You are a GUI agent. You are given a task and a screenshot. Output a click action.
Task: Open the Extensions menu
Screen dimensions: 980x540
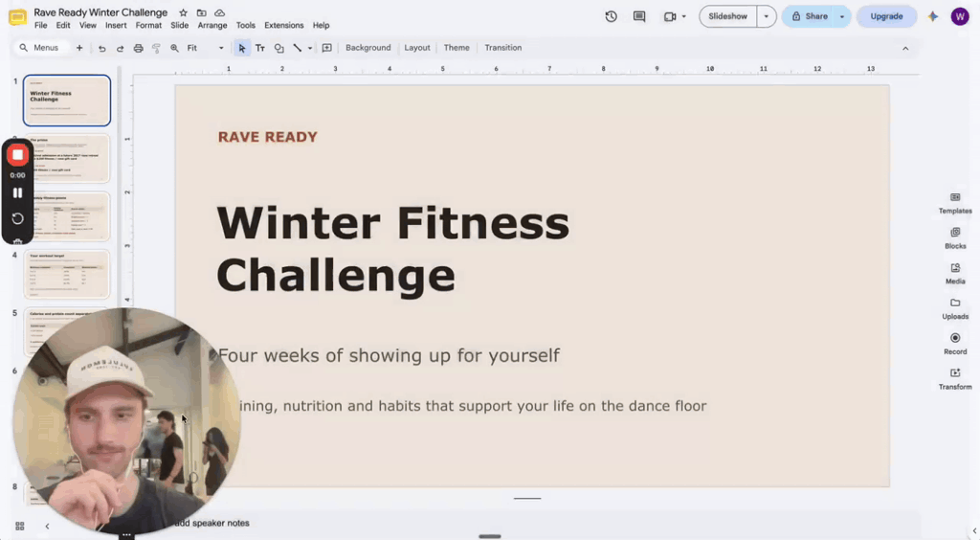[x=283, y=26]
